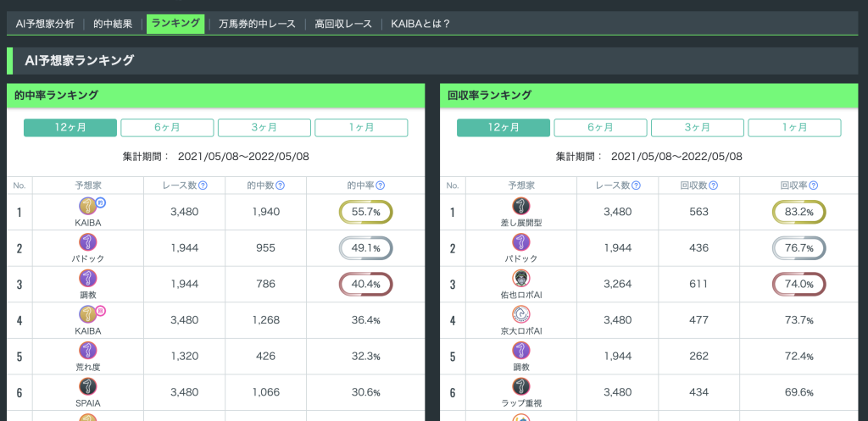Click パドック avatar in 回収率ランキング
The height and width of the screenshot is (421, 868).
521,242
